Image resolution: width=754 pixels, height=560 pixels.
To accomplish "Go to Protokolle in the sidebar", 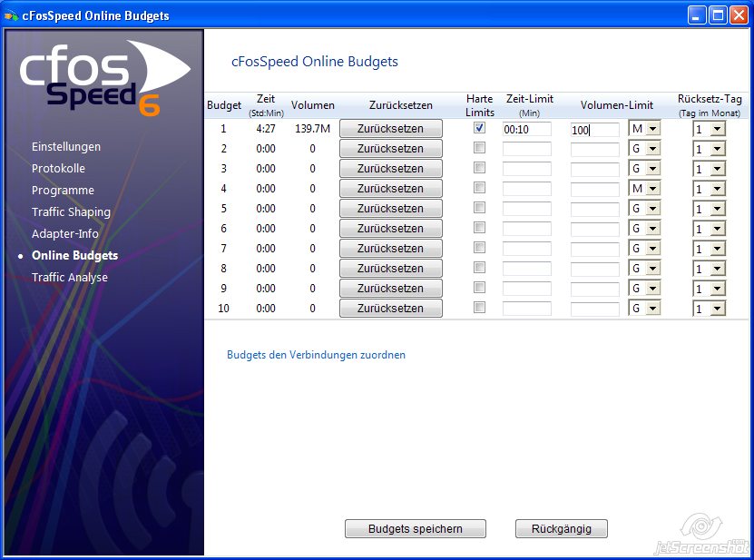I will (x=58, y=169).
